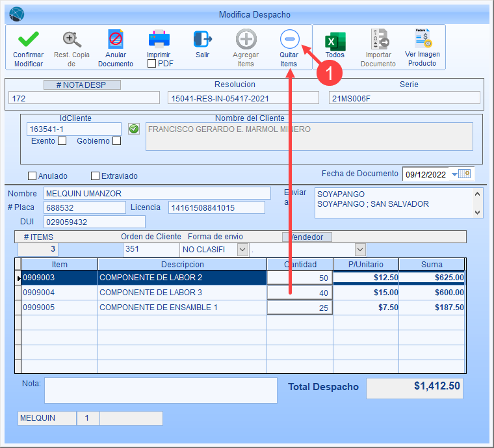Click unit price $12.50

pos(366,278)
